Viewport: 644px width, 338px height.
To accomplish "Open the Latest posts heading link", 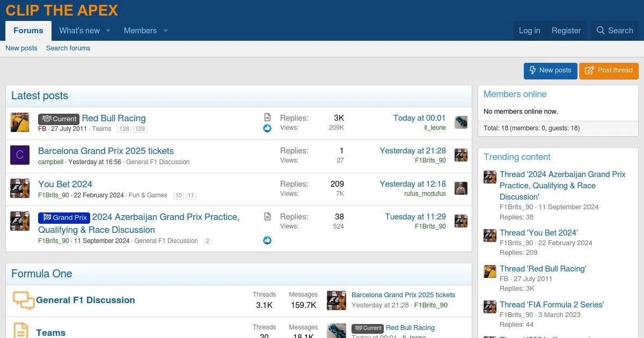I will point(40,96).
